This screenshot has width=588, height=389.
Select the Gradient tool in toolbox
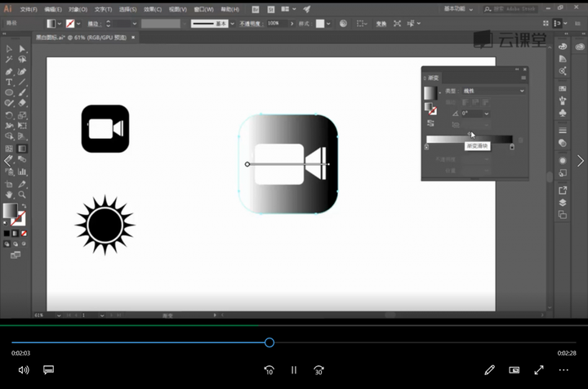22,149
